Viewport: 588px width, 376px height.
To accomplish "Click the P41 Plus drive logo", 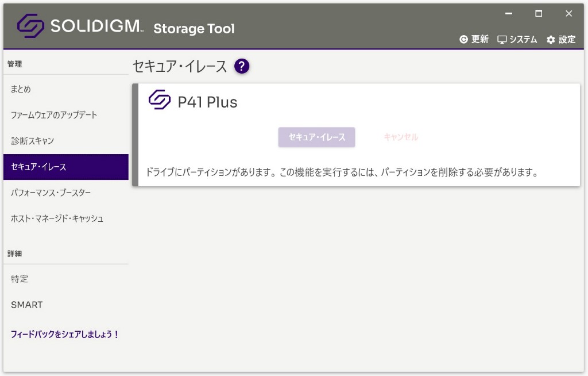I will 160,101.
